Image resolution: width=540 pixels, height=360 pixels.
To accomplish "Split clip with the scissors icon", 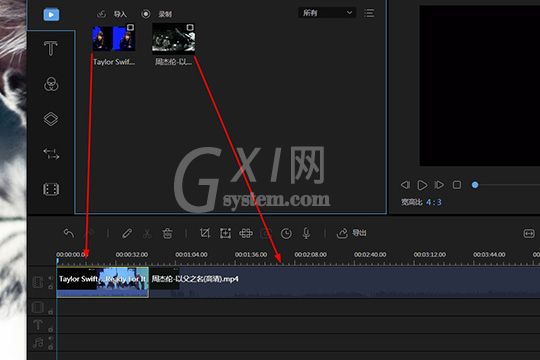I will click(147, 233).
